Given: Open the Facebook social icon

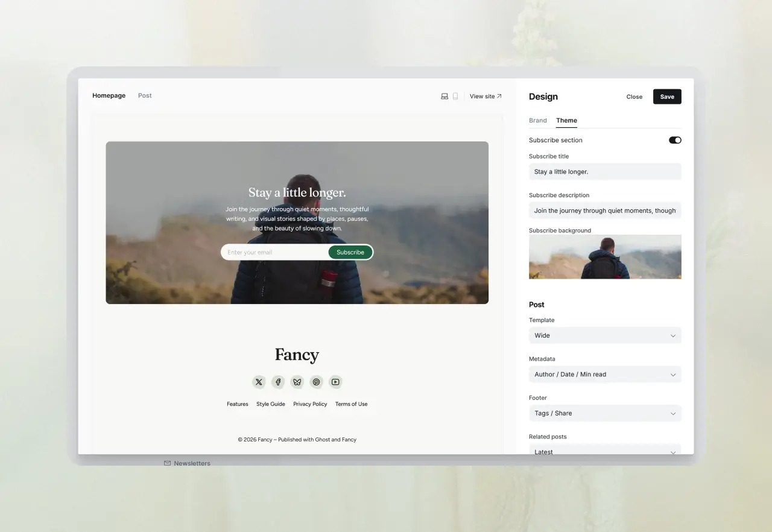Looking at the screenshot, I should click(278, 382).
